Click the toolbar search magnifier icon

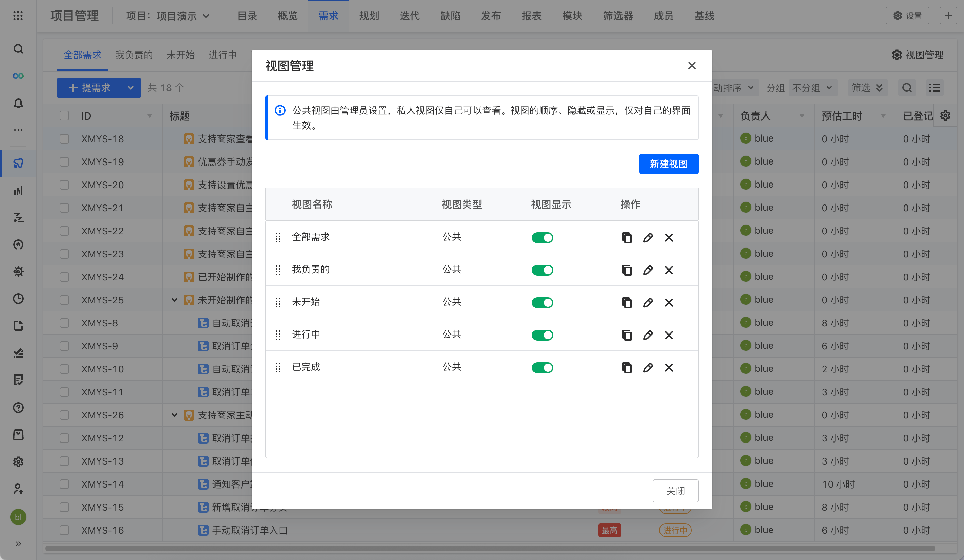click(907, 88)
